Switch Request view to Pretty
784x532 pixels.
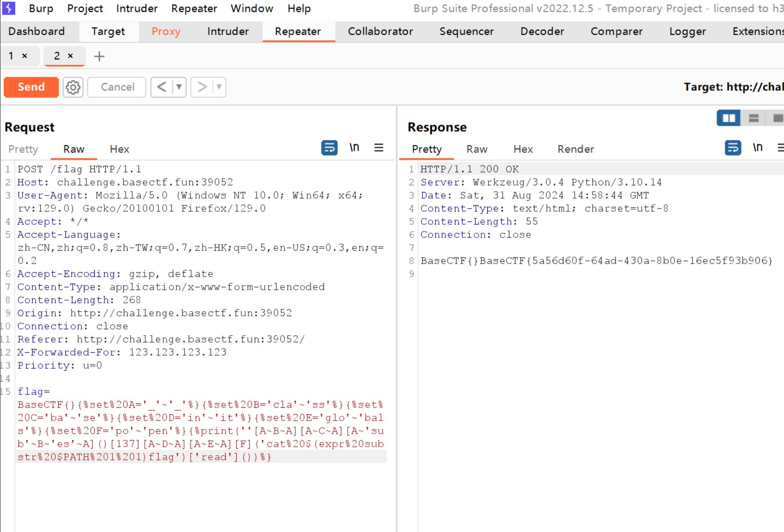pos(23,149)
